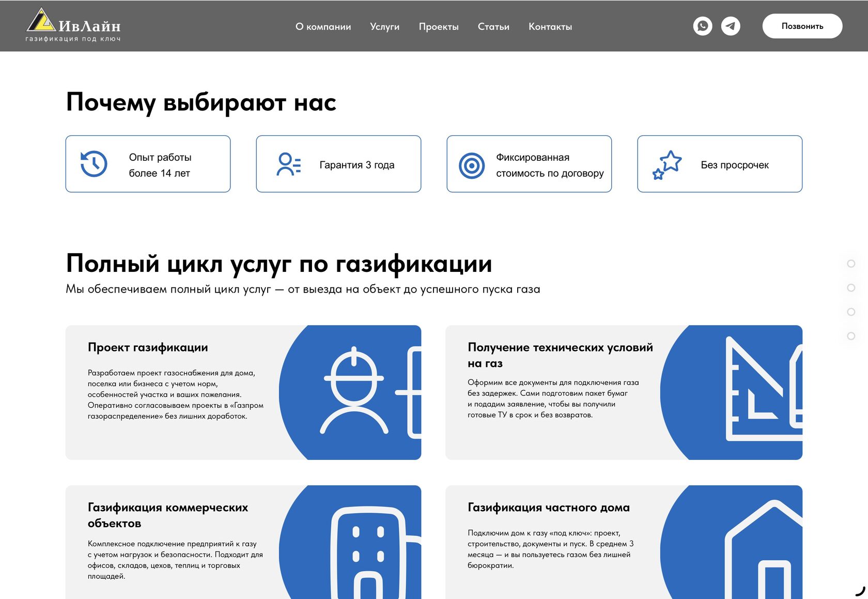Click the Без просрочек text
The height and width of the screenshot is (599, 868).
(735, 165)
